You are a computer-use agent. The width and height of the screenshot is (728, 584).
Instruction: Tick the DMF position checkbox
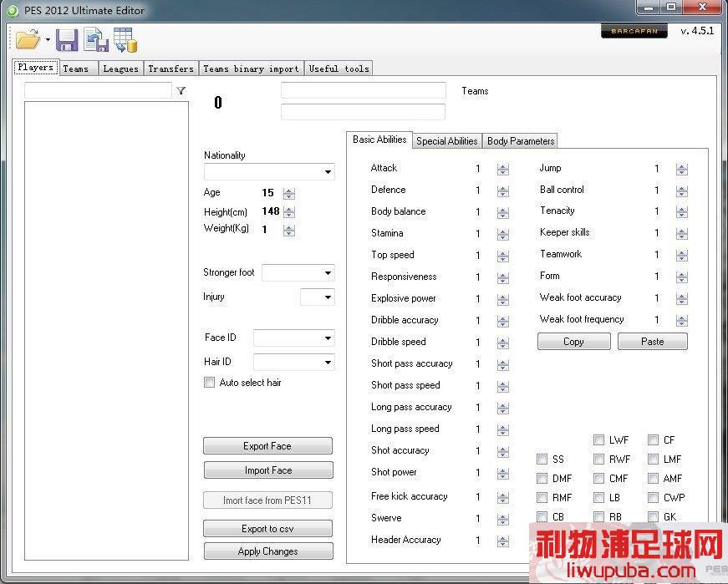542,478
